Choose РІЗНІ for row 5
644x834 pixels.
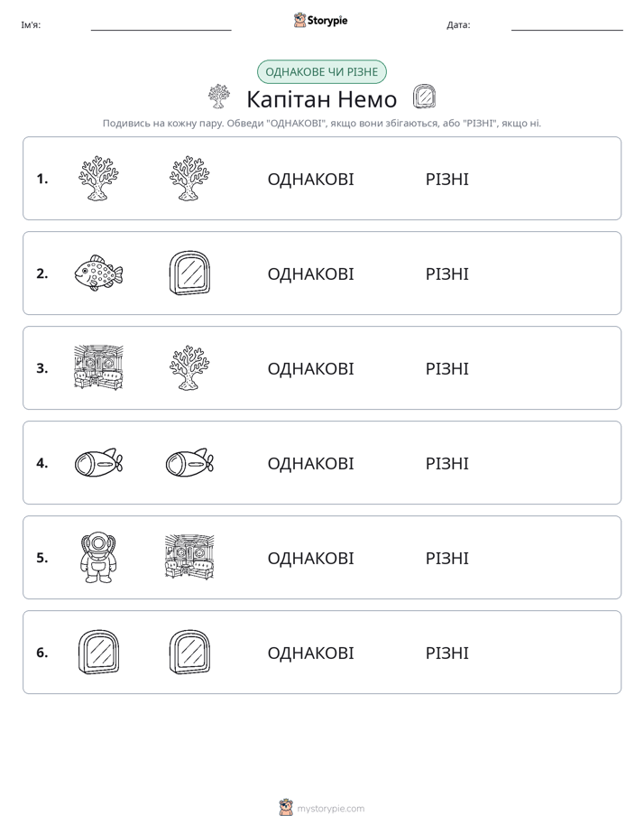point(446,558)
